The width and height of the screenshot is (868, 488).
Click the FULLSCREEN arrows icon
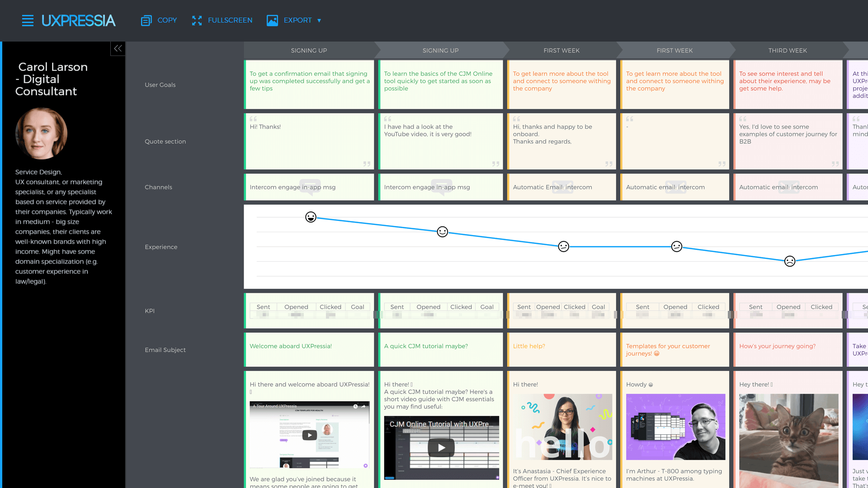tap(197, 20)
